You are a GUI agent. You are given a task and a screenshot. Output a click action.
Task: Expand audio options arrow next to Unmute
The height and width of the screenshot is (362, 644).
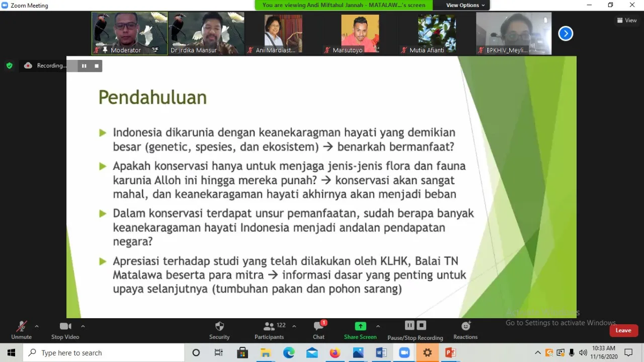(x=37, y=326)
